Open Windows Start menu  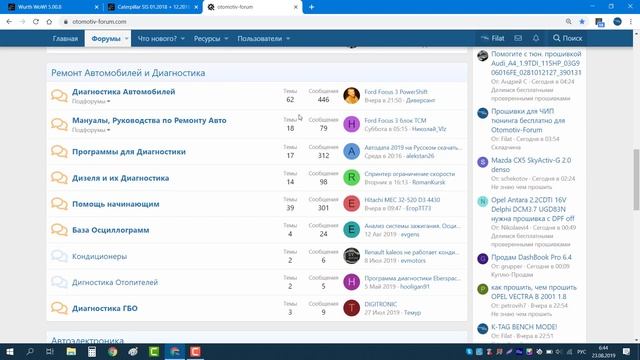10,351
